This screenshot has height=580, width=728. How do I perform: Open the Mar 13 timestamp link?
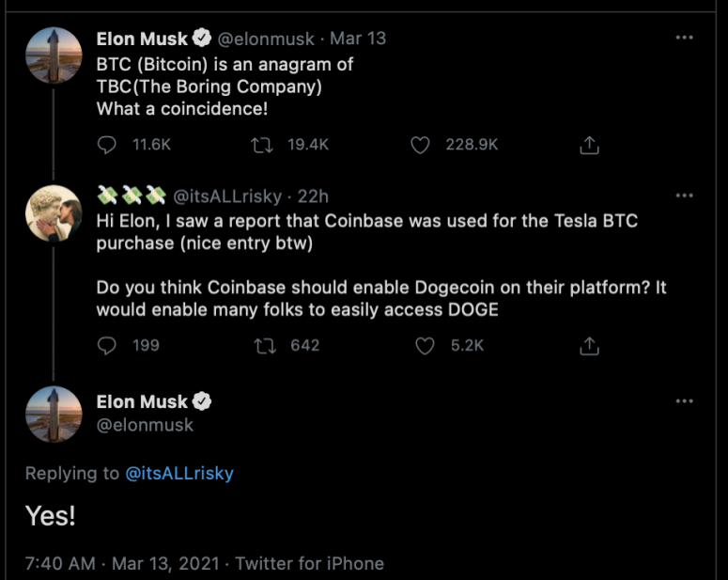tap(358, 39)
